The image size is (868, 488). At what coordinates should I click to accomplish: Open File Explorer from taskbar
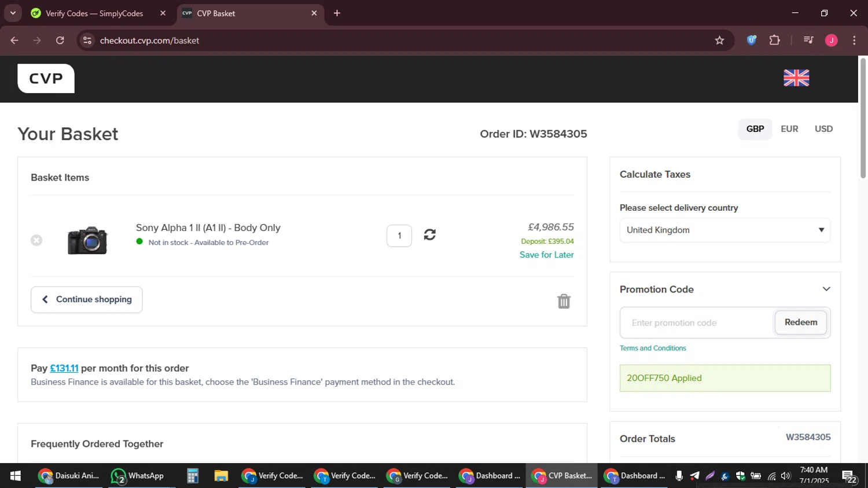tap(221, 476)
